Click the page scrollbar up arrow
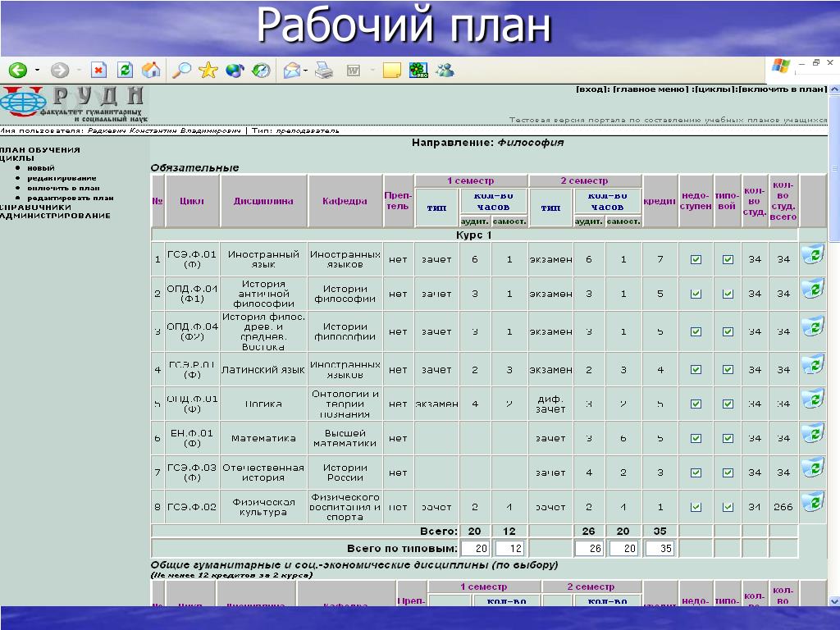 834,90
